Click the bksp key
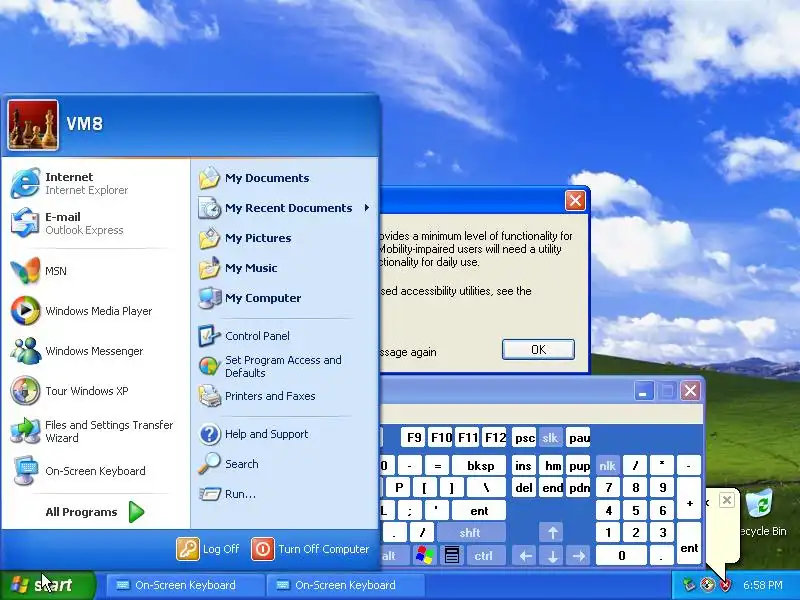 click(x=479, y=465)
